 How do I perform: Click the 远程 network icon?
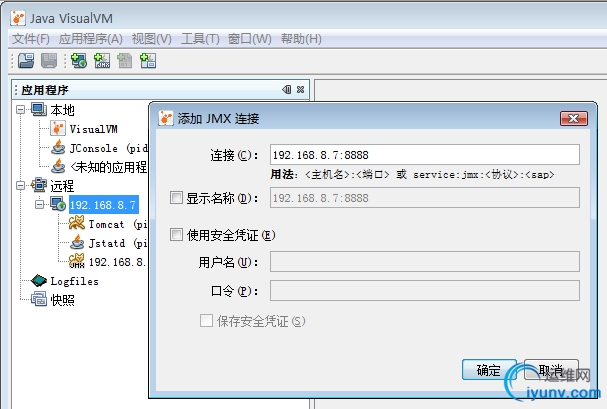pyautogui.click(x=39, y=185)
